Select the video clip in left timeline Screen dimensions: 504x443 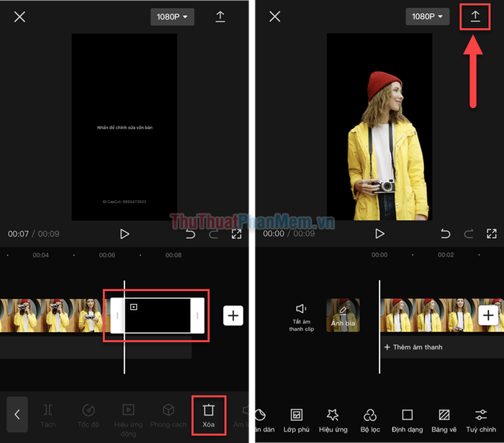[x=55, y=316]
